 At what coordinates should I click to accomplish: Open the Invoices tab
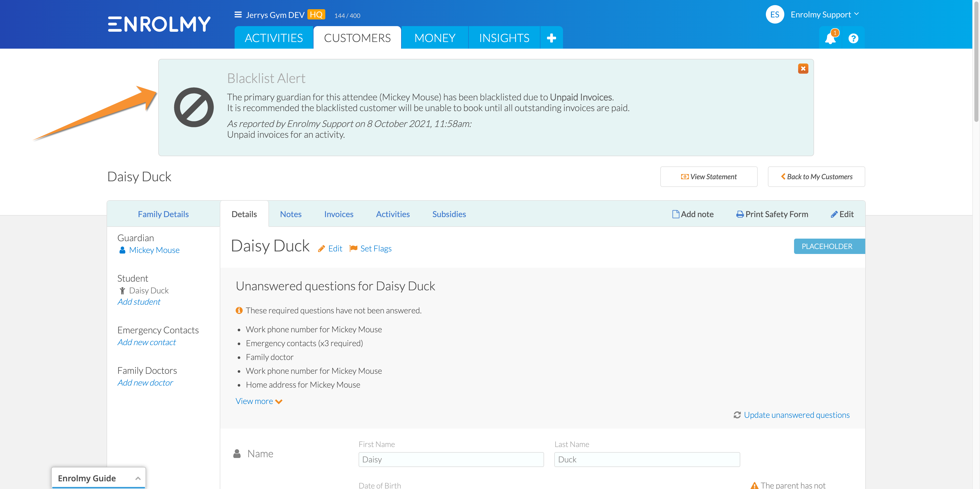coord(339,214)
